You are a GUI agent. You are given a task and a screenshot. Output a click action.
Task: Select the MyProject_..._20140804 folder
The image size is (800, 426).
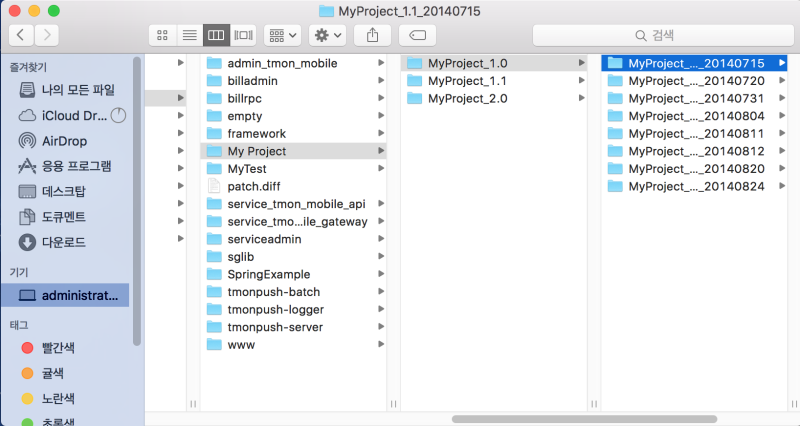coord(694,116)
